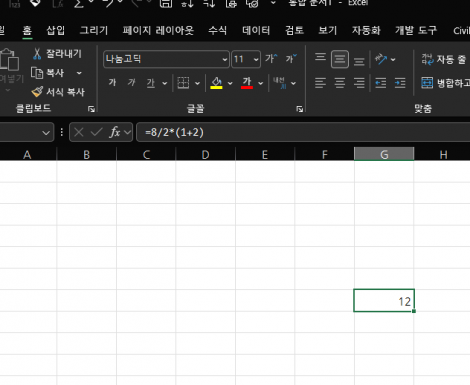Toggle bold 가 formatting
Screen dimensions: 470x385
tap(112, 83)
